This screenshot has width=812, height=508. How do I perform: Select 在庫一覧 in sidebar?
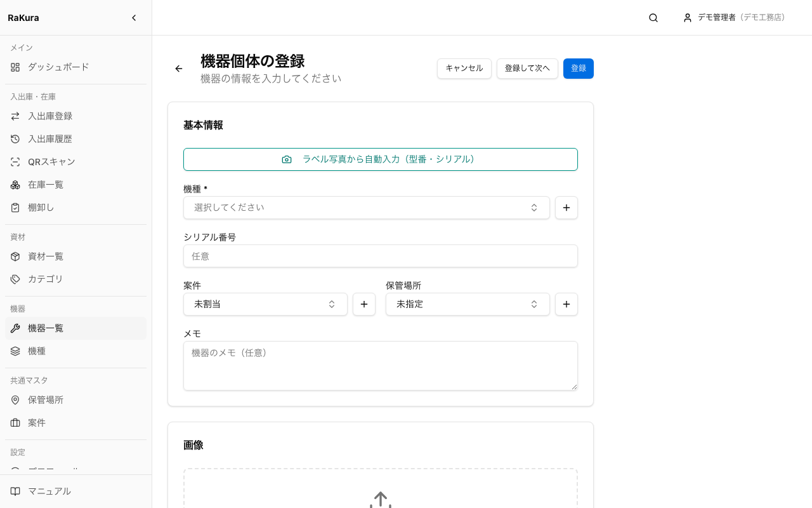(75, 185)
